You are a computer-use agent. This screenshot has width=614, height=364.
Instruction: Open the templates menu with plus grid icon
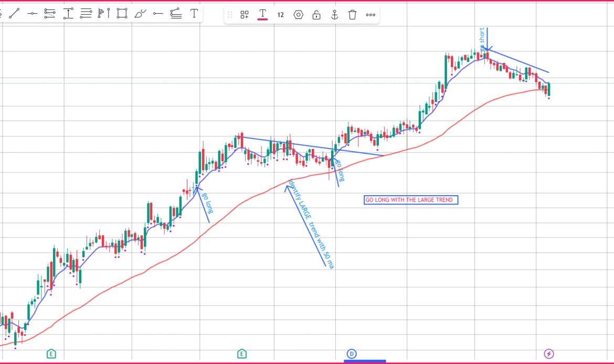click(245, 15)
